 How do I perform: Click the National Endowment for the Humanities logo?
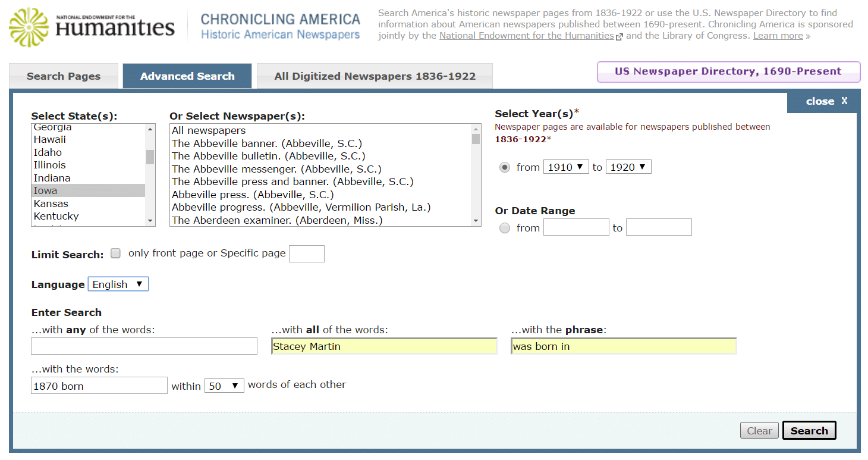(92, 28)
